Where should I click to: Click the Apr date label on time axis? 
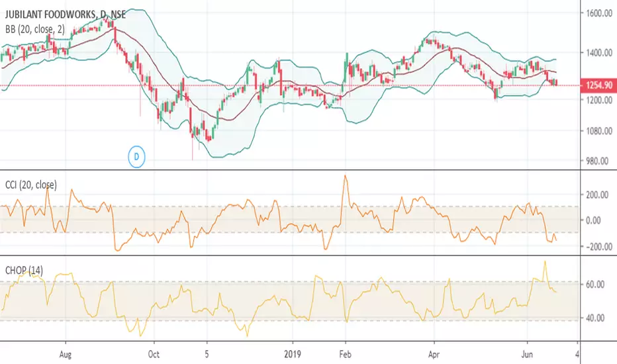pyautogui.click(x=434, y=355)
